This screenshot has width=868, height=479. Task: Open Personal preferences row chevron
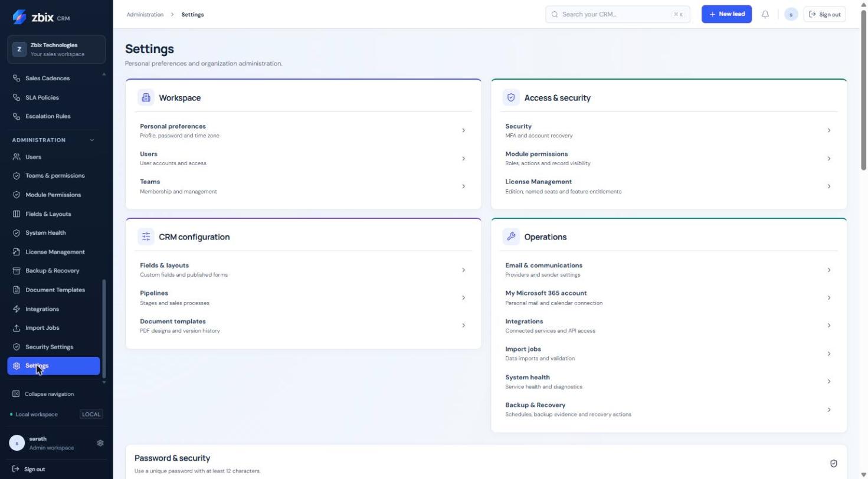tap(464, 130)
